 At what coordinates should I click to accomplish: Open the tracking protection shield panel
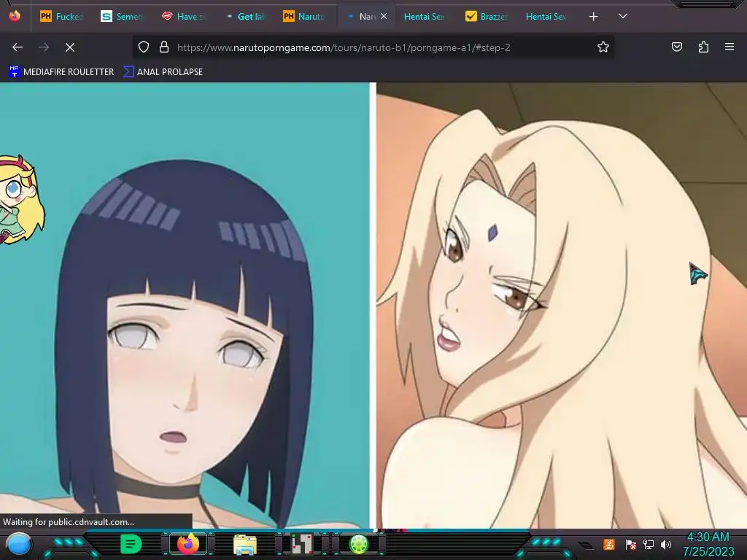tap(144, 47)
